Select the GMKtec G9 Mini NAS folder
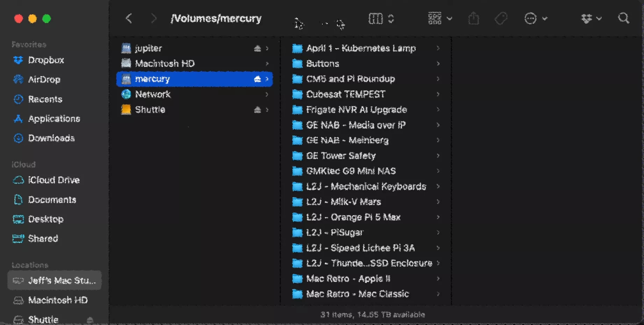Screen dimensions: 644x325 (x=351, y=171)
